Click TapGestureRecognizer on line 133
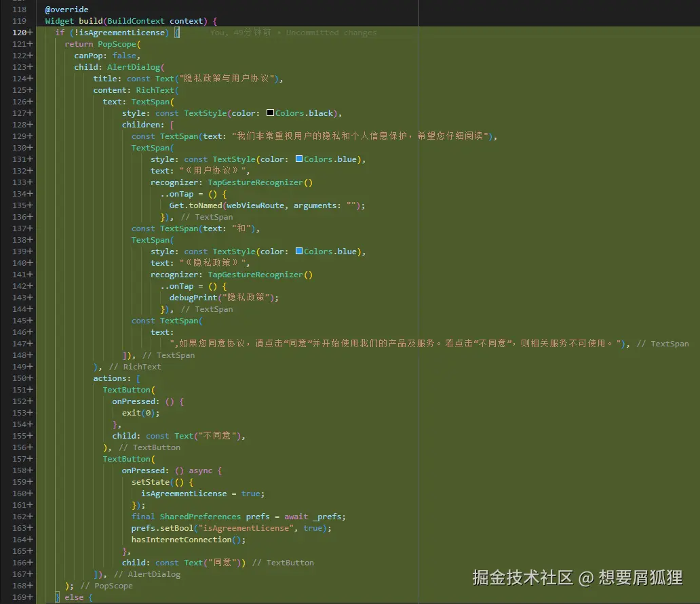The width and height of the screenshot is (700, 604). coord(255,182)
